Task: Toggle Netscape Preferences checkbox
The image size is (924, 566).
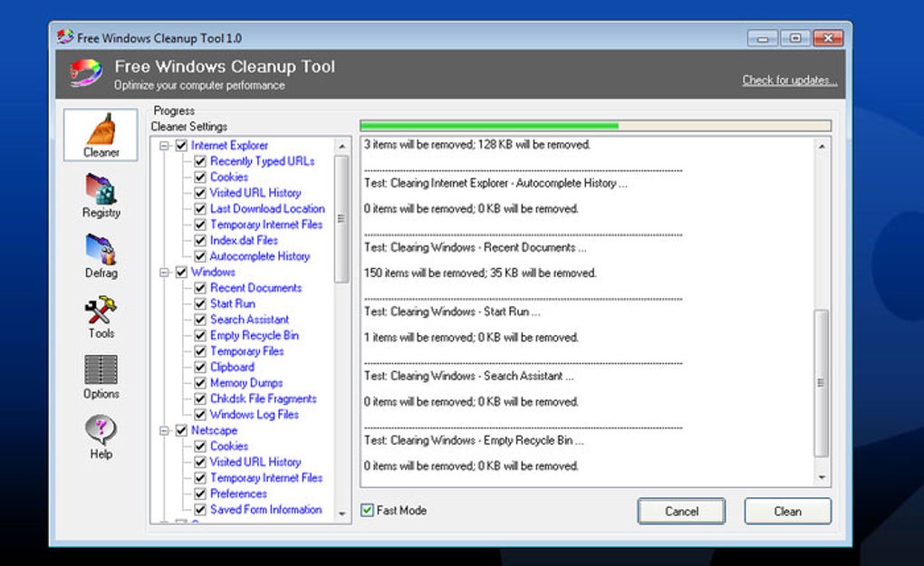Action: 200,494
